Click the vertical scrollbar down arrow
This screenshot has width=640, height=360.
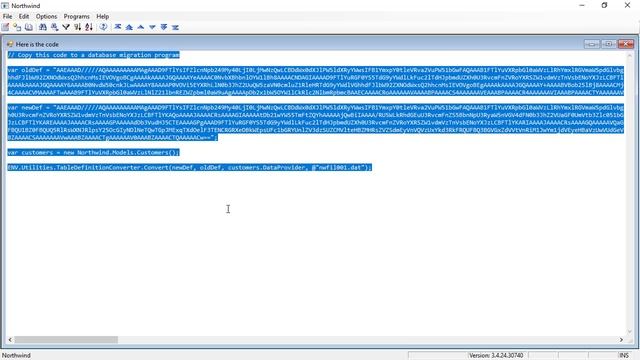pyautogui.click(x=629, y=331)
